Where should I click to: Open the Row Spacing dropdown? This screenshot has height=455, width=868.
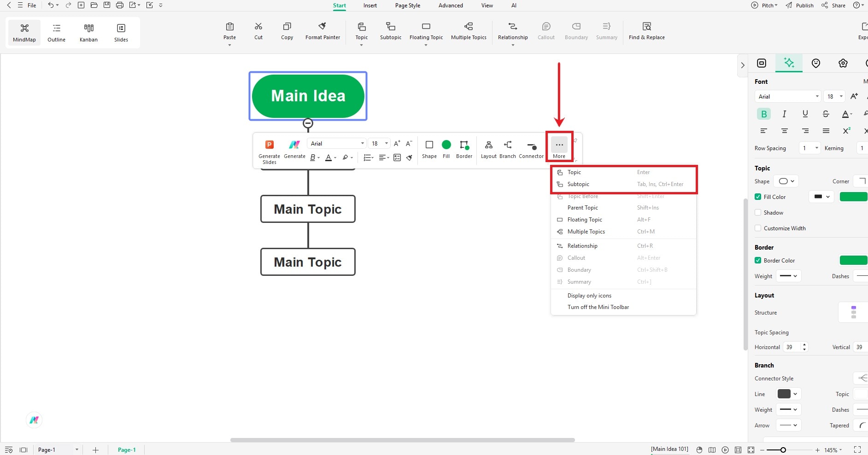pyautogui.click(x=810, y=148)
